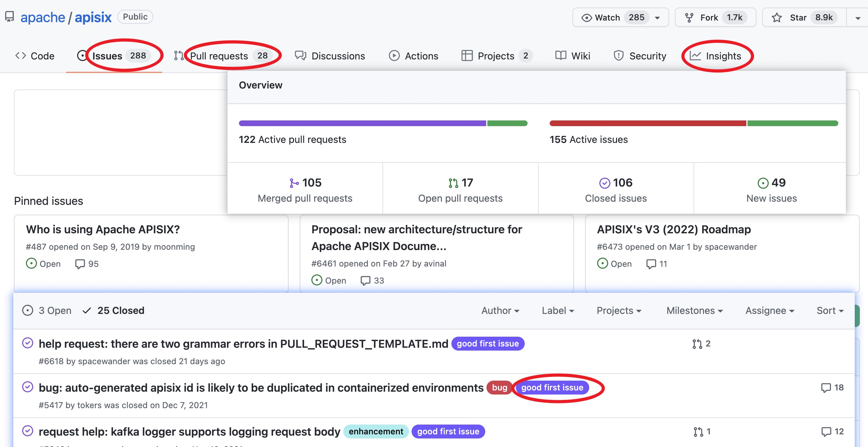The width and height of the screenshot is (868, 447).
Task: Click the Watch eye icon
Action: pyautogui.click(x=587, y=17)
